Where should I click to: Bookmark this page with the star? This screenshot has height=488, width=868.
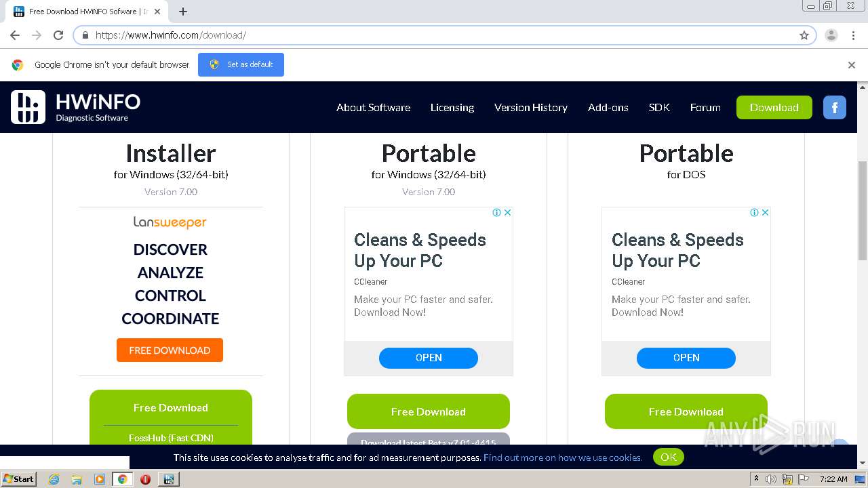click(804, 35)
